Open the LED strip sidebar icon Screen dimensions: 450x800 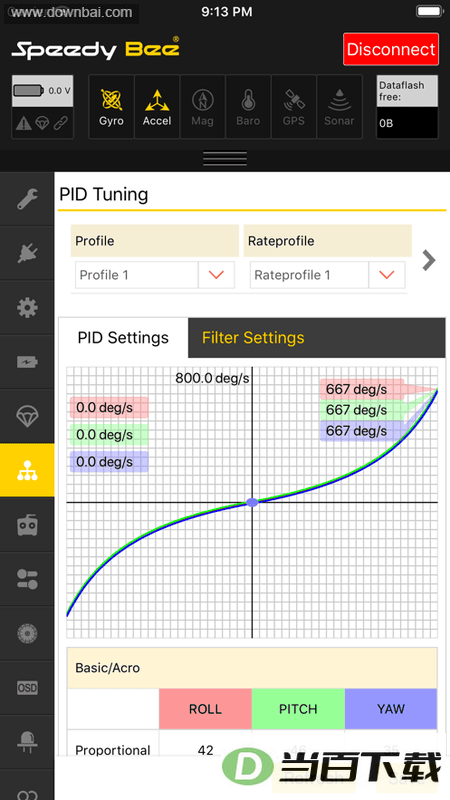(27, 742)
